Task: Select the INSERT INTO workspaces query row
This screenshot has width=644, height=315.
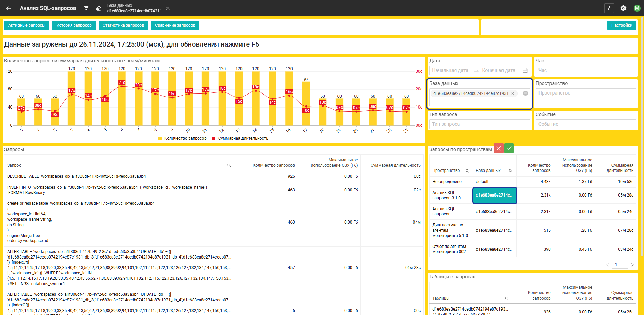Action: [x=214, y=190]
